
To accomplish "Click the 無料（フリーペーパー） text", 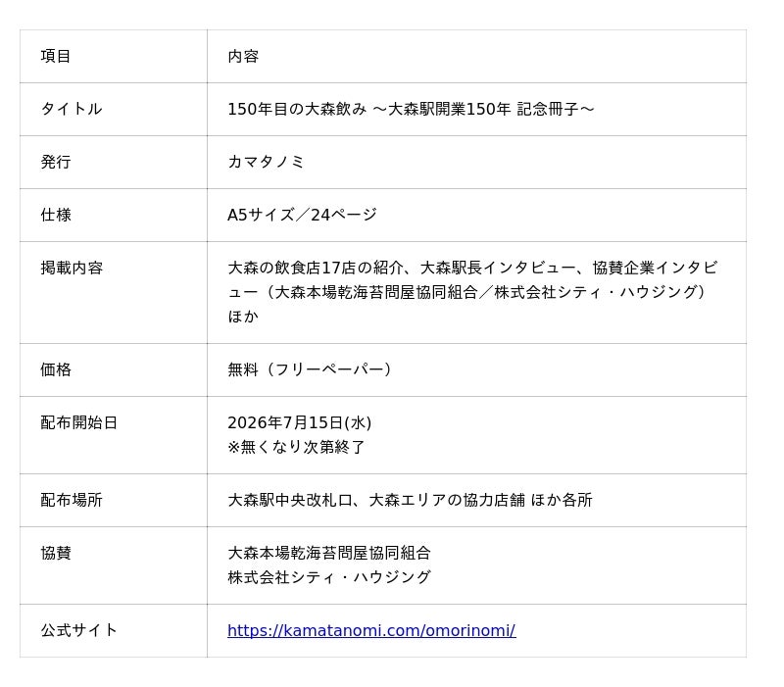I will pyautogui.click(x=310, y=370).
